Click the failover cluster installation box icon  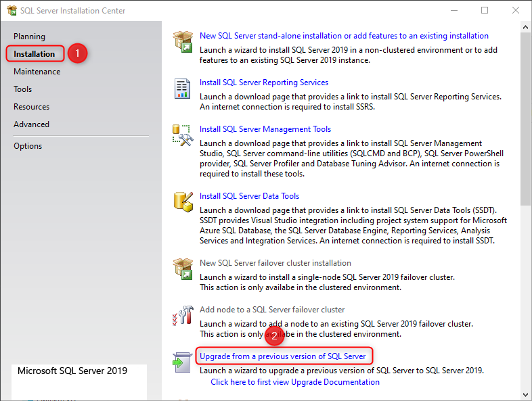tap(183, 269)
